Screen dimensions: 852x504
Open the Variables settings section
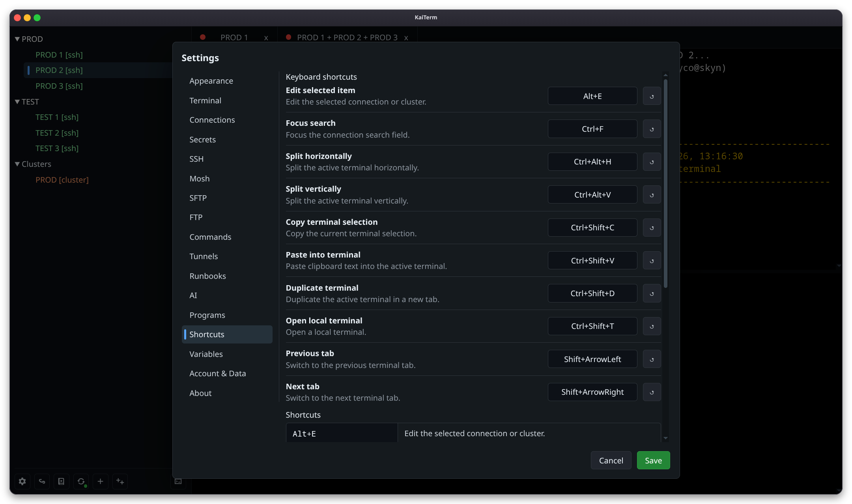pyautogui.click(x=227, y=354)
